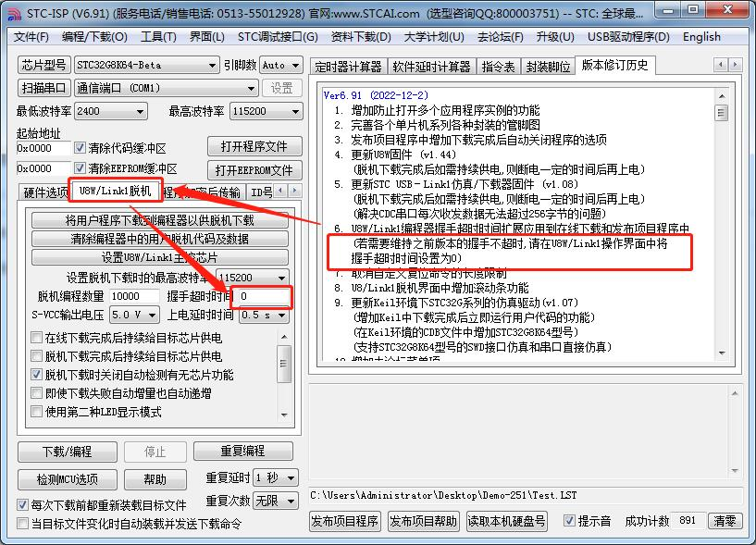The width and height of the screenshot is (756, 545).
Task: Switch to 封装脚位 tab
Action: (x=548, y=67)
